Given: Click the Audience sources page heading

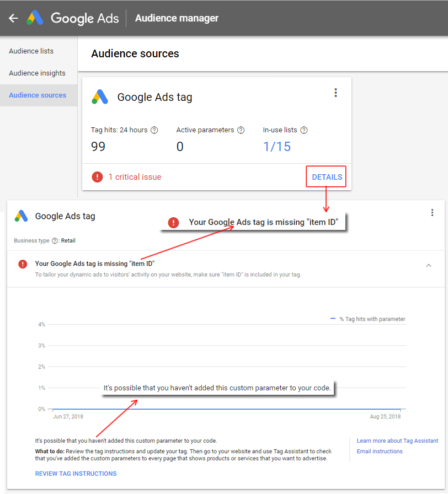Looking at the screenshot, I should tap(135, 53).
